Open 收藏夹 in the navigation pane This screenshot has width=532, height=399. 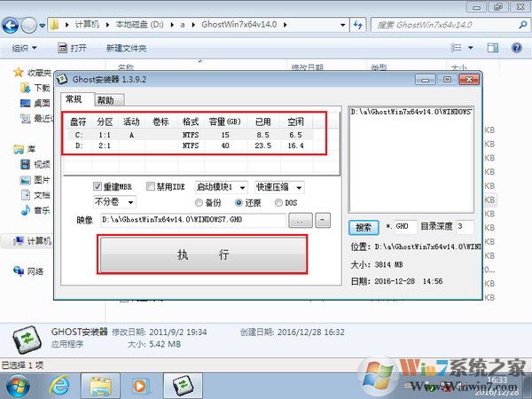click(x=33, y=73)
